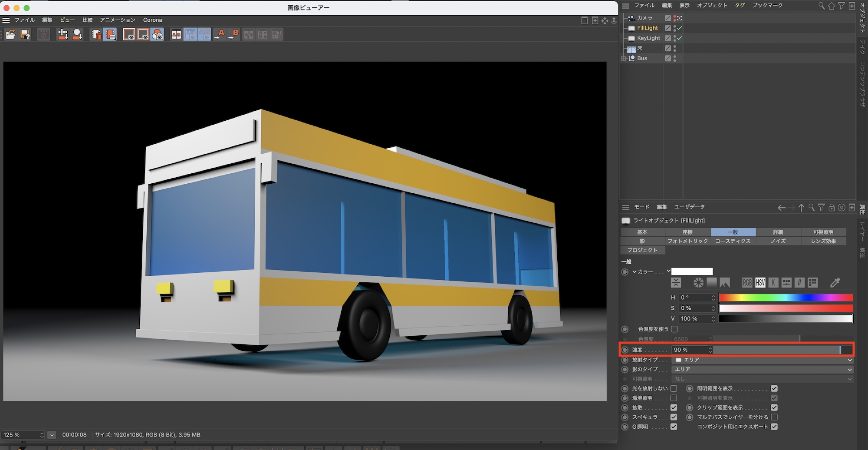Click the 強度 90 % input field
The height and width of the screenshot is (450, 868).
(689, 350)
